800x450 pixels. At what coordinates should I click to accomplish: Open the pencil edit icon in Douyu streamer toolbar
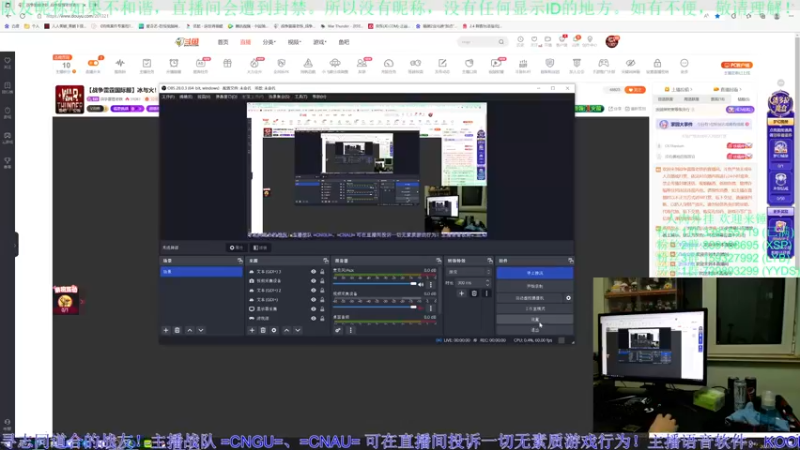coord(442,63)
